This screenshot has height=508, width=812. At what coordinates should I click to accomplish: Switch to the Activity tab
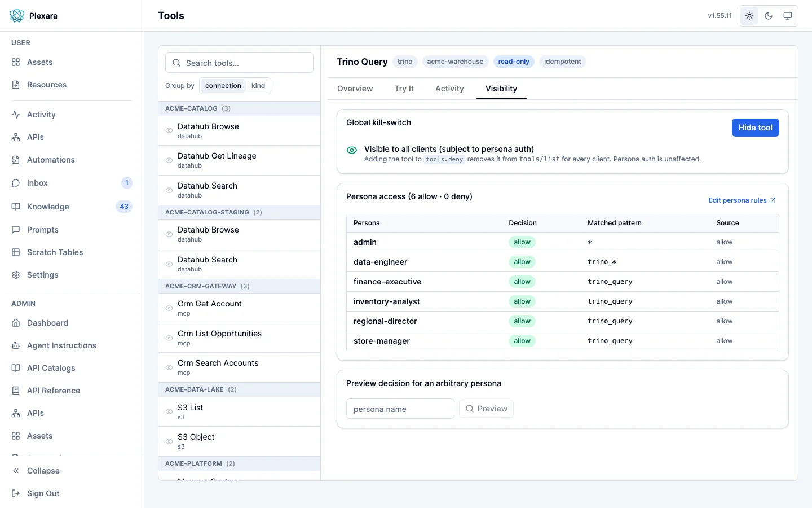(x=449, y=89)
